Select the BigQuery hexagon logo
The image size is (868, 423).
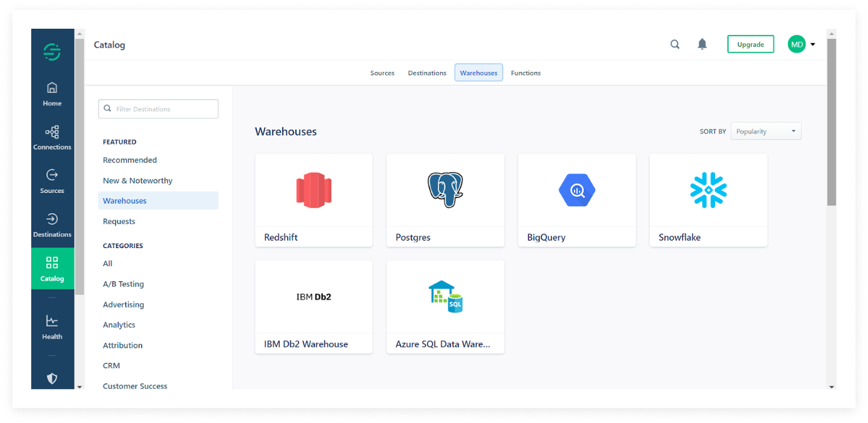[x=577, y=190]
